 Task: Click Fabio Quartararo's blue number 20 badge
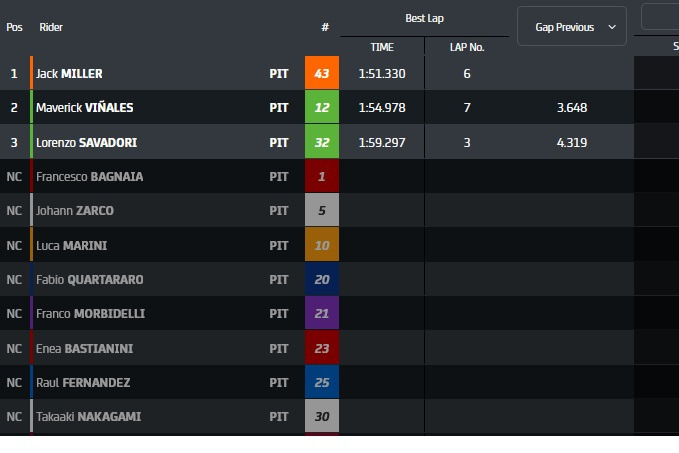click(x=322, y=279)
